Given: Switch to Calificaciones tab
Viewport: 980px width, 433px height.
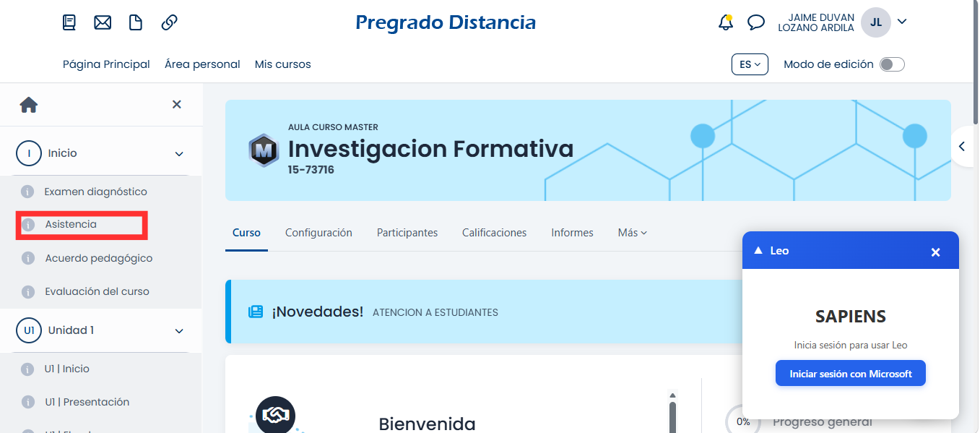Looking at the screenshot, I should point(495,233).
